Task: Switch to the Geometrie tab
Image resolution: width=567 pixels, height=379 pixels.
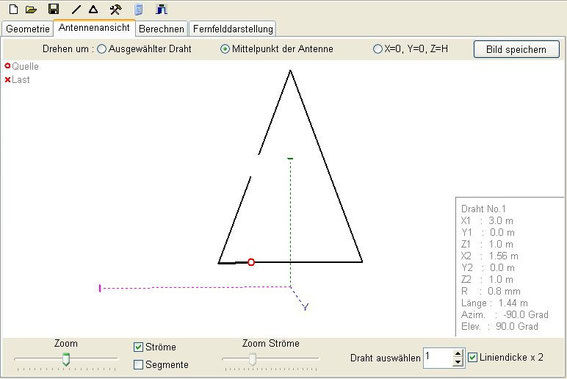Action: click(x=27, y=29)
